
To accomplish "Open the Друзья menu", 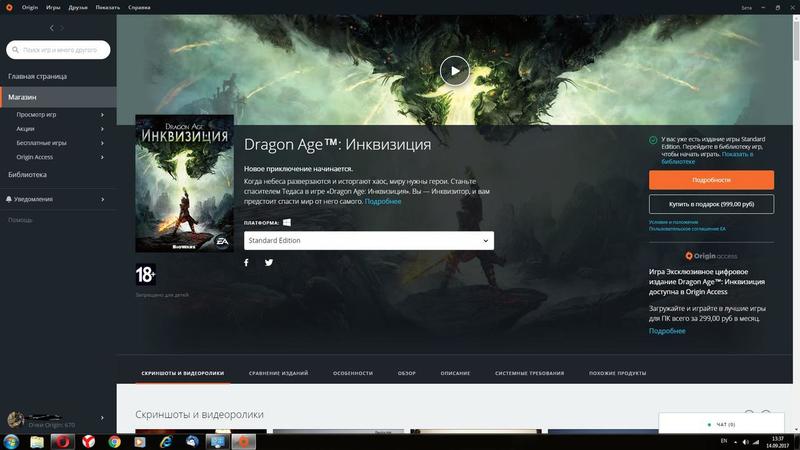I will [78, 8].
